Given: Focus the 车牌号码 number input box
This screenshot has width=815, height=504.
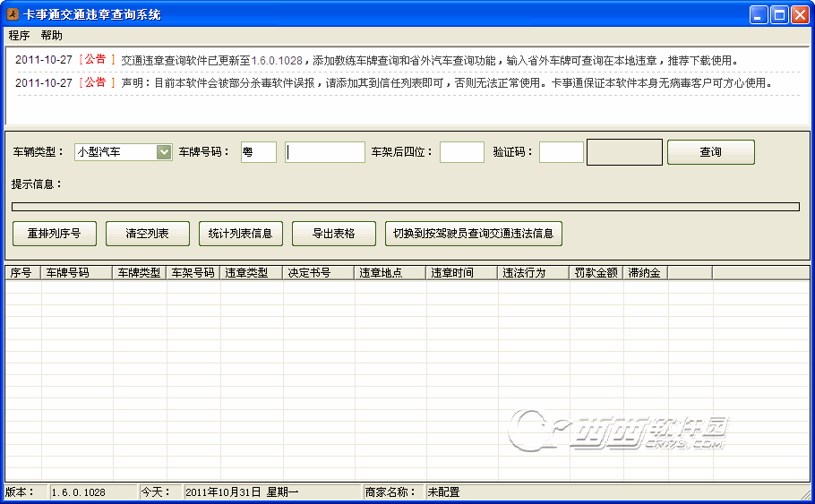Looking at the screenshot, I should click(325, 152).
